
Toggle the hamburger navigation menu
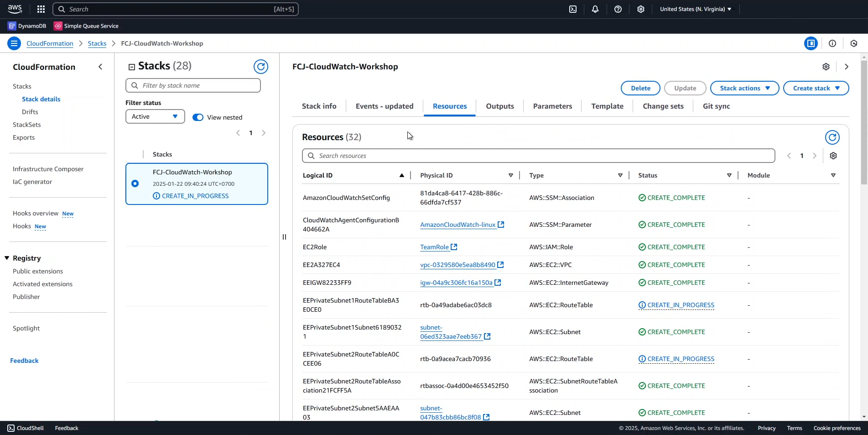pos(14,43)
